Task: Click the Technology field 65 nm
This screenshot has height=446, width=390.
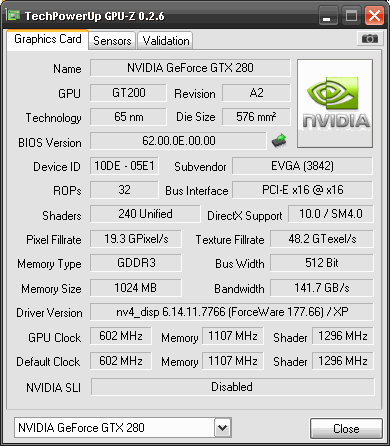Action: point(128,117)
